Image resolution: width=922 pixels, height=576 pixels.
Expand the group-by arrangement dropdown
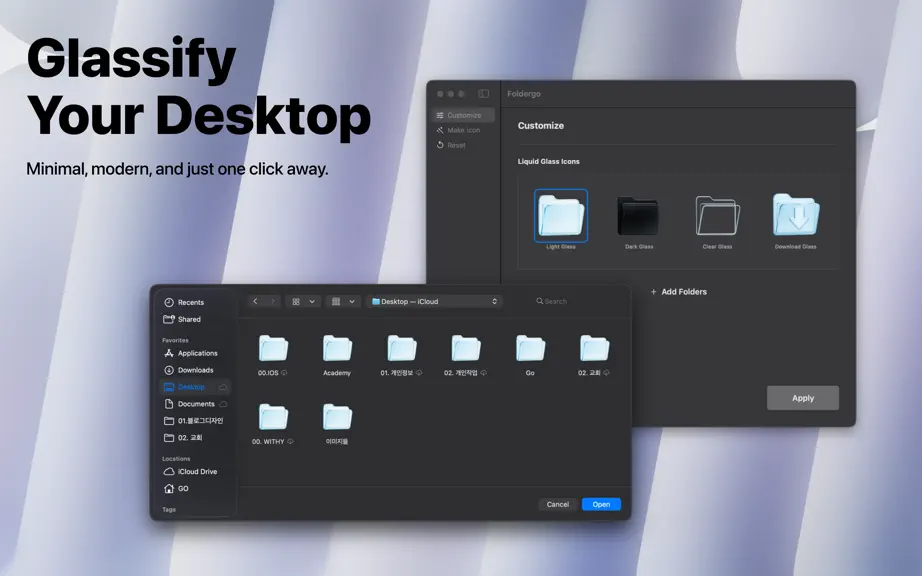click(343, 302)
